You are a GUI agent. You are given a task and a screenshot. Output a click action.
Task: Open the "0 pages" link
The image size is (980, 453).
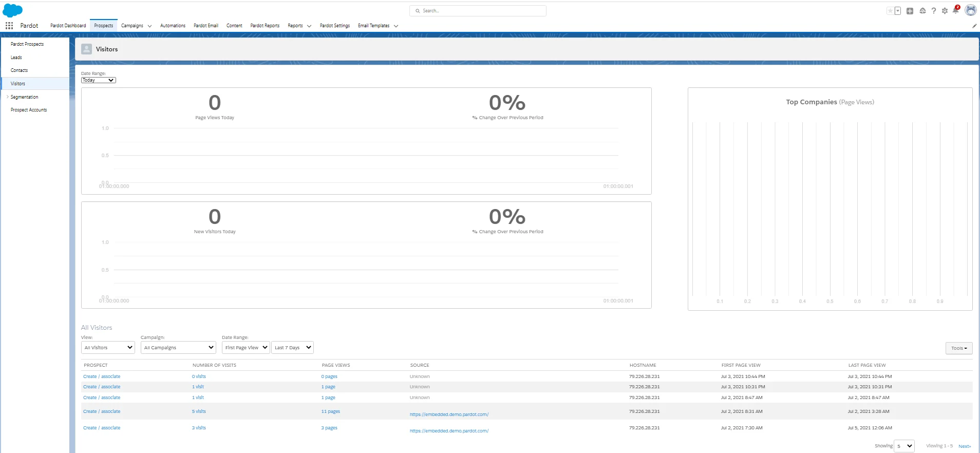click(x=329, y=376)
